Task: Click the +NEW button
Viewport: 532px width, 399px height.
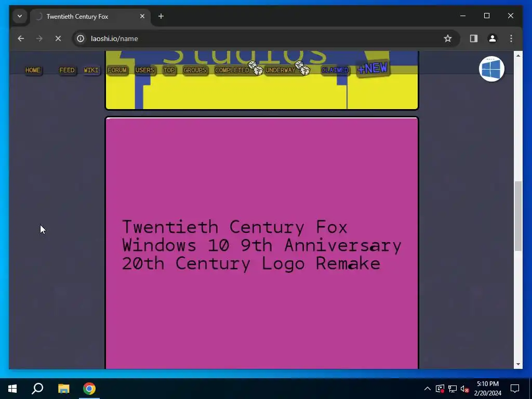Action: 372,69
